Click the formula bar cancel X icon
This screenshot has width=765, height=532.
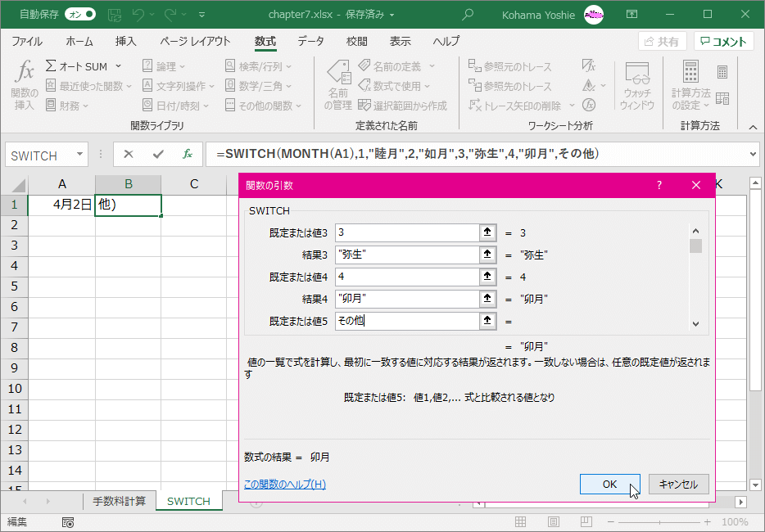coord(129,154)
